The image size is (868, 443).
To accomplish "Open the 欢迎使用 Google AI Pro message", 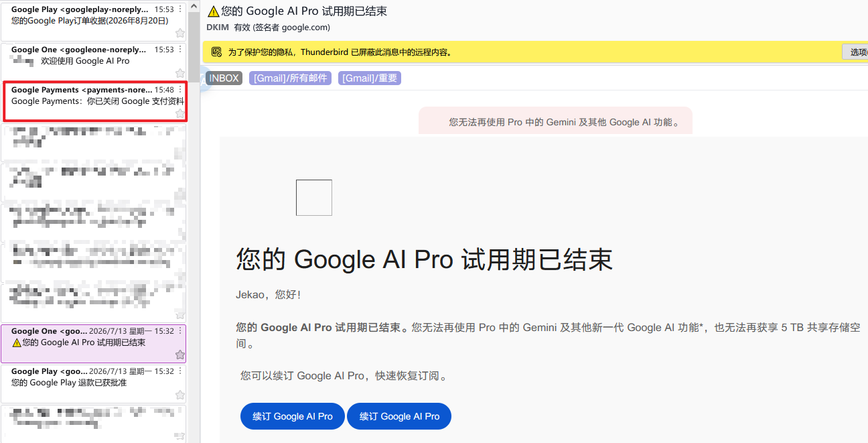I will pos(93,62).
